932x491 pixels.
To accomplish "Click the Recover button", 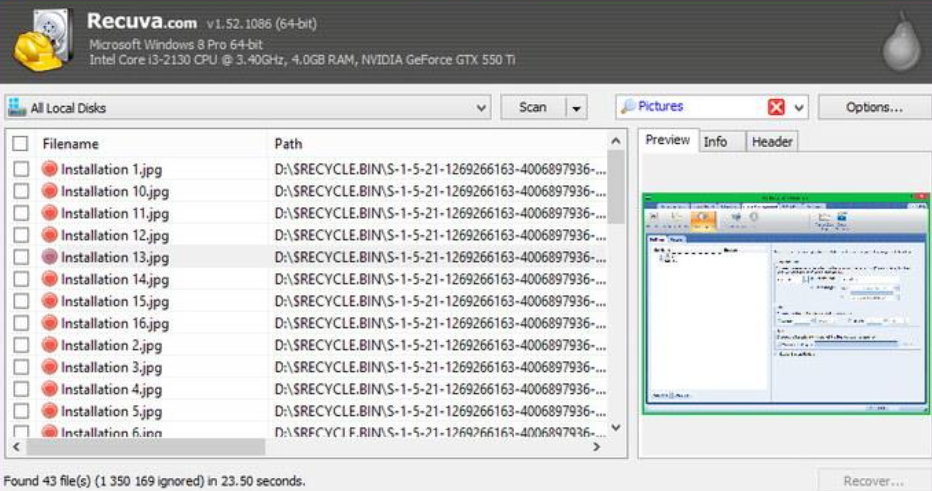I will coord(874,481).
